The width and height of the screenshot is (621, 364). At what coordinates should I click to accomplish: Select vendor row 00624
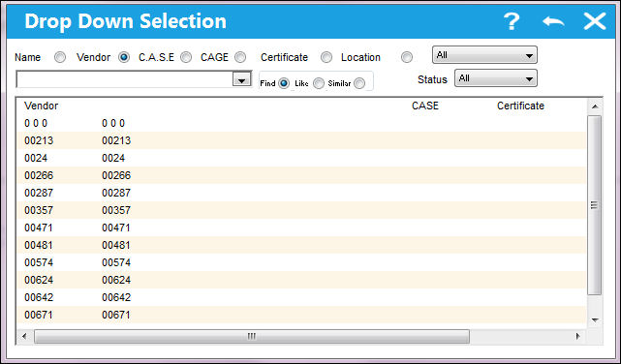[x=301, y=280]
